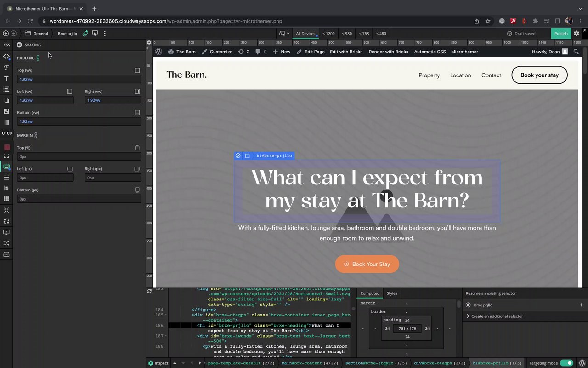Click the ruler settings gear icon
This screenshot has width=588, height=368.
(x=149, y=42)
